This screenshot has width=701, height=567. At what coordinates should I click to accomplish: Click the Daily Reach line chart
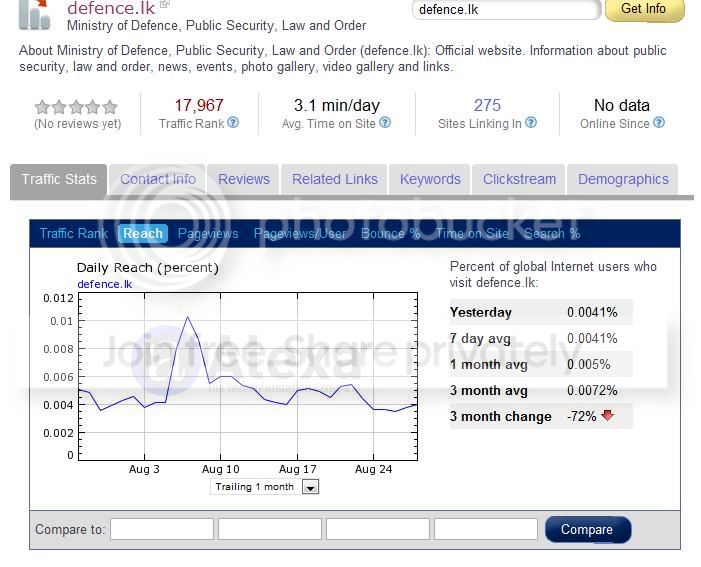[x=248, y=377]
